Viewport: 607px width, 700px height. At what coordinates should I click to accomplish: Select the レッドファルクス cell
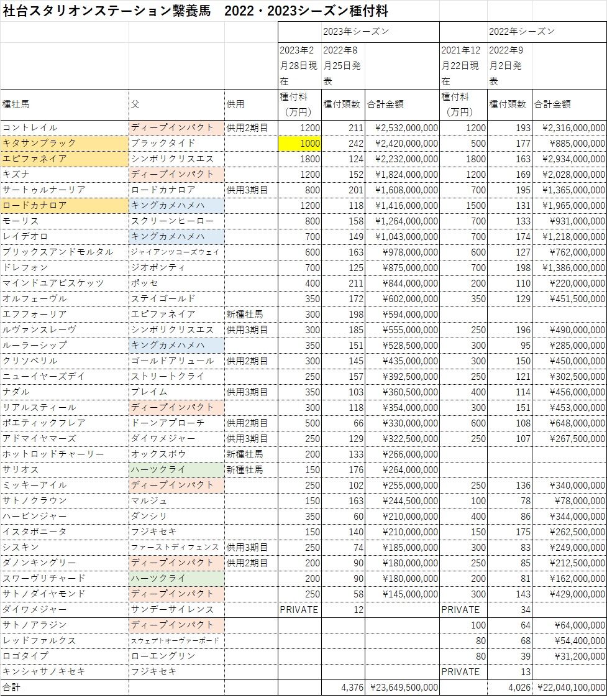click(x=65, y=640)
